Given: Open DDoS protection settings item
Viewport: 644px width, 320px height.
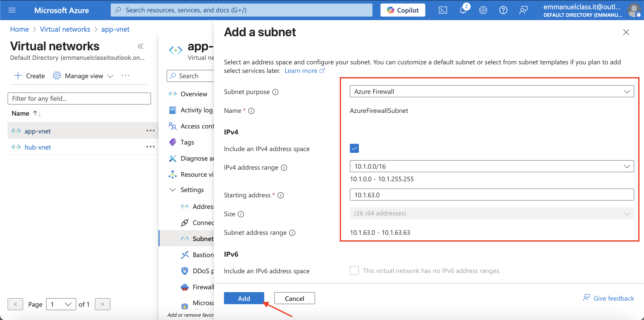Looking at the screenshot, I should (x=197, y=271).
